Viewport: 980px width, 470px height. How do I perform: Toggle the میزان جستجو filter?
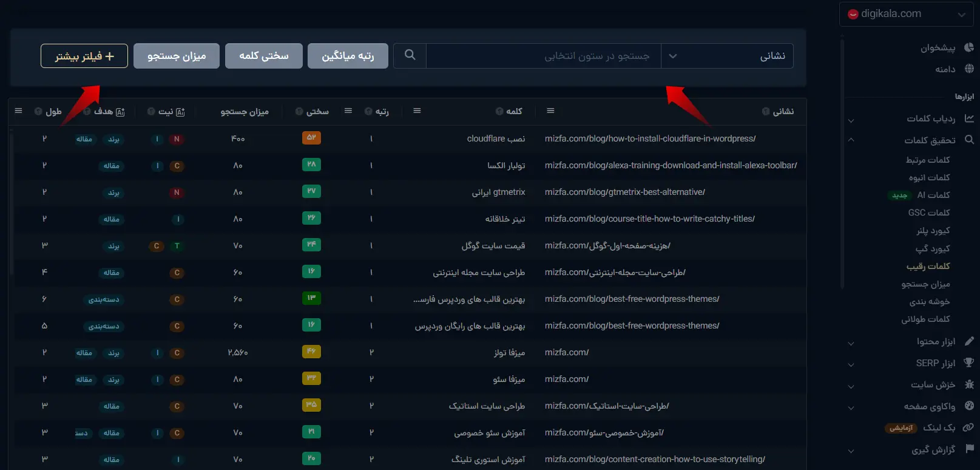tap(177, 56)
